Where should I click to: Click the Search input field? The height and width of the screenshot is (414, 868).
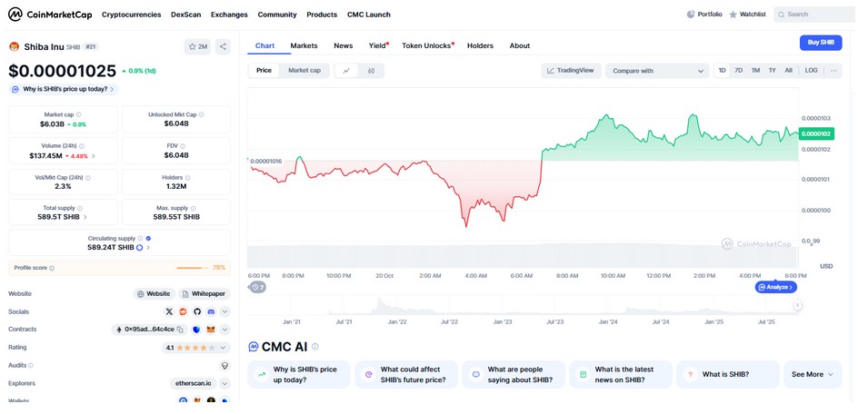817,15
